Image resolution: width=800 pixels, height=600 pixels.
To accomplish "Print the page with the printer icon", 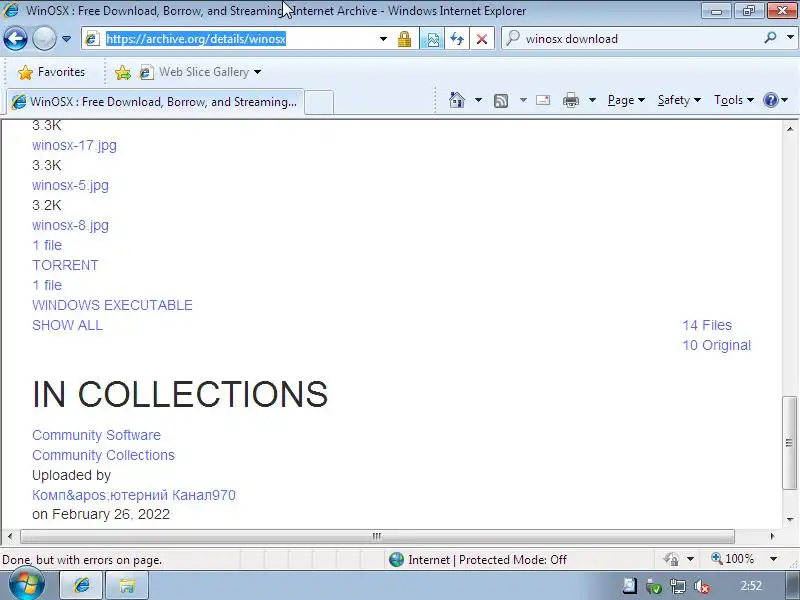I will tap(571, 100).
